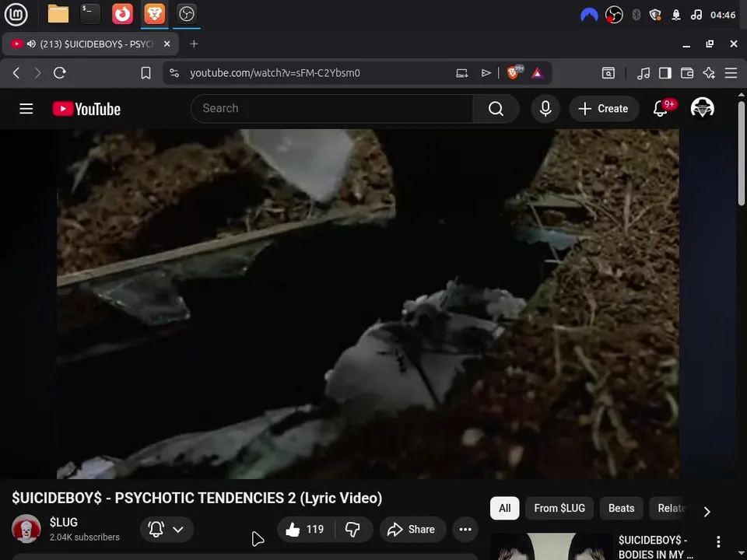Share this video

pyautogui.click(x=412, y=529)
